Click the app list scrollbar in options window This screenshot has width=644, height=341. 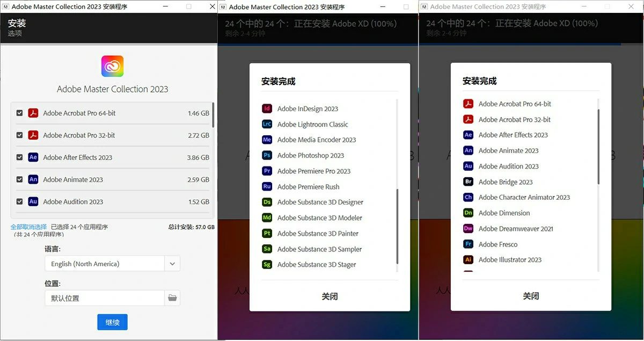pyautogui.click(x=213, y=115)
